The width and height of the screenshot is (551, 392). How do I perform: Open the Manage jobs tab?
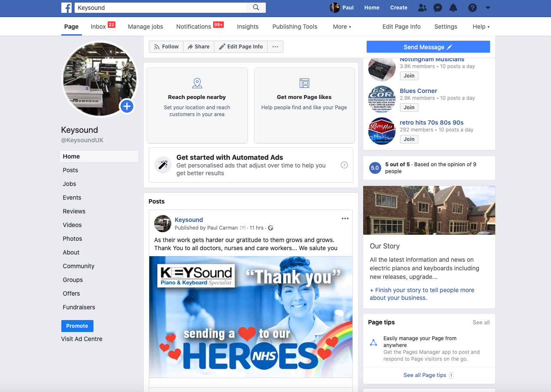(x=145, y=27)
